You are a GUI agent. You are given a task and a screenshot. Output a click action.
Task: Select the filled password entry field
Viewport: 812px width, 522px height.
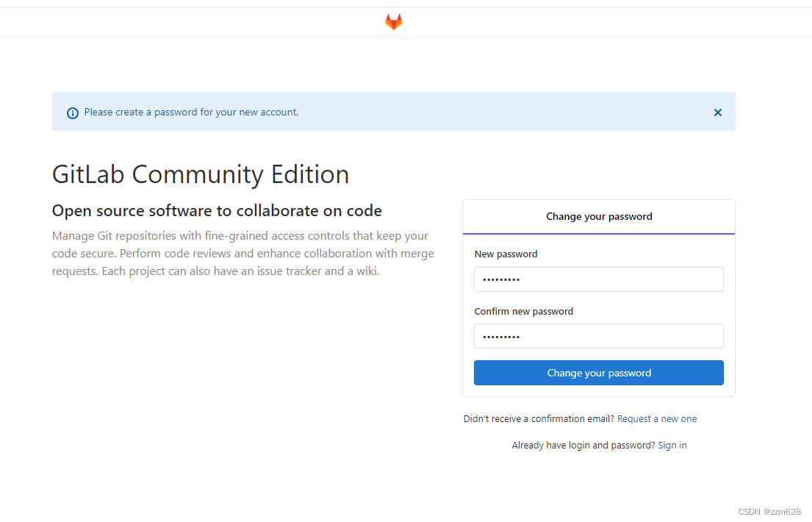tap(599, 279)
